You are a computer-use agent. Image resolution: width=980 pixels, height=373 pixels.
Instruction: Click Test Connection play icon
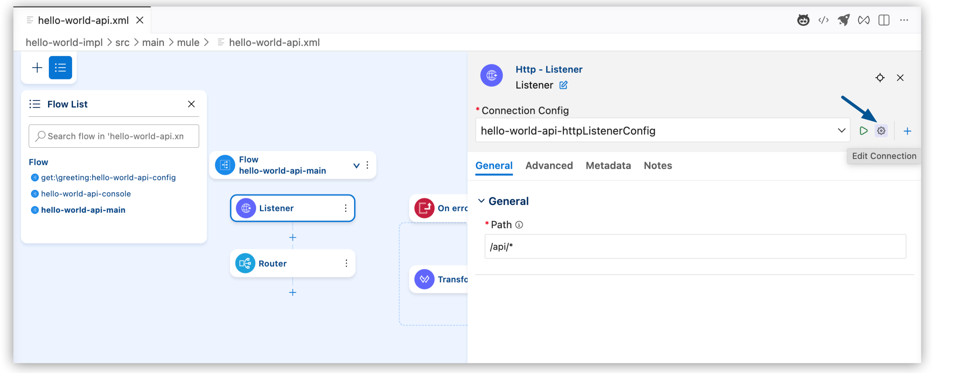click(863, 131)
